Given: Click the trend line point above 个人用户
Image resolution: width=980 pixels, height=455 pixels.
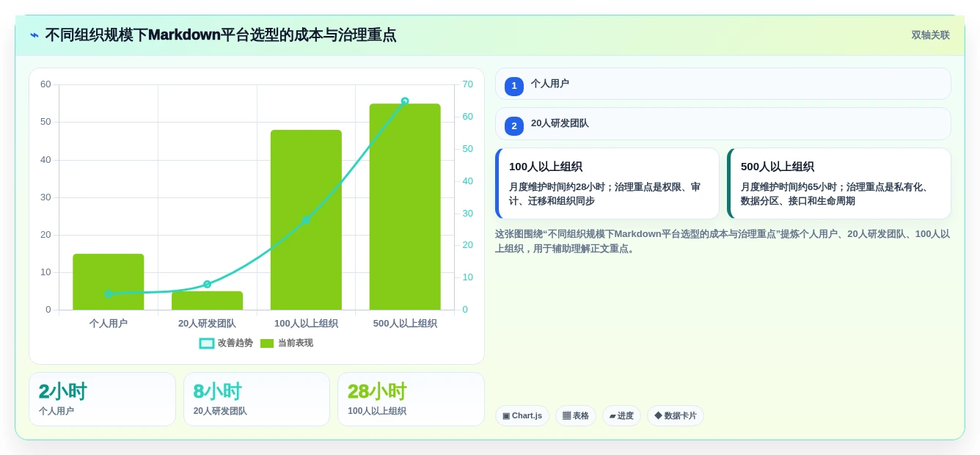Looking at the screenshot, I should coord(109,294).
